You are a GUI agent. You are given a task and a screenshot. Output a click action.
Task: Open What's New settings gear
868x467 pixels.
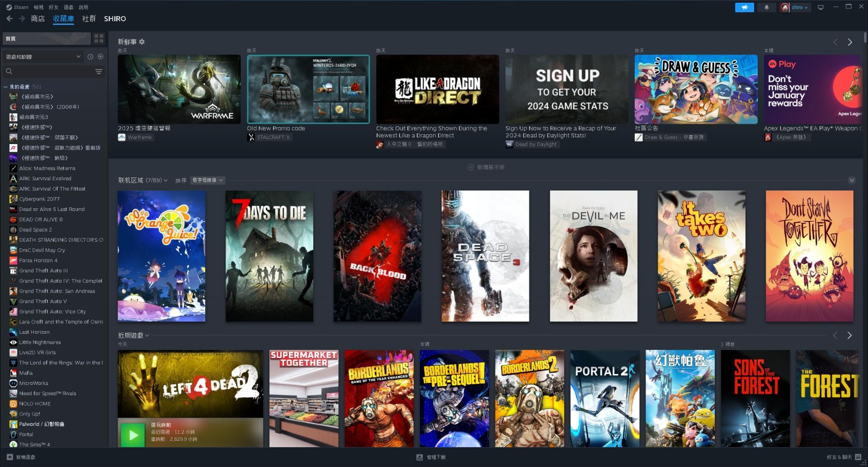[x=142, y=42]
